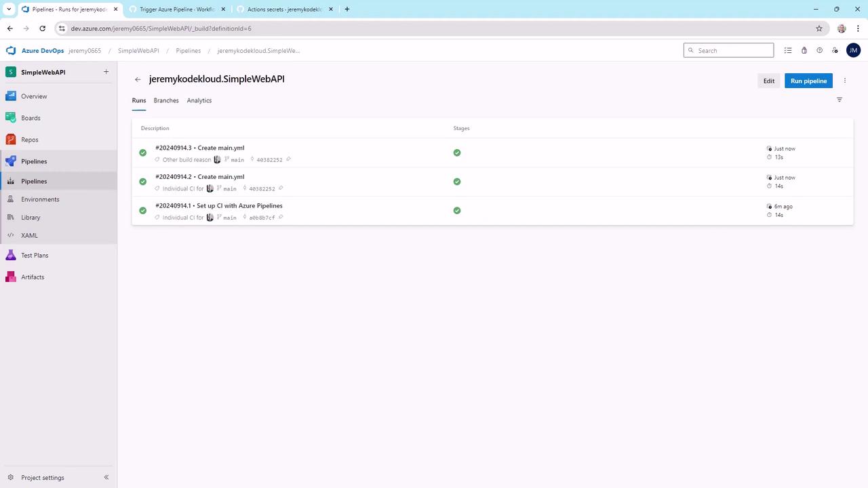Open run #20240914.3 Create main.yml

click(199, 148)
